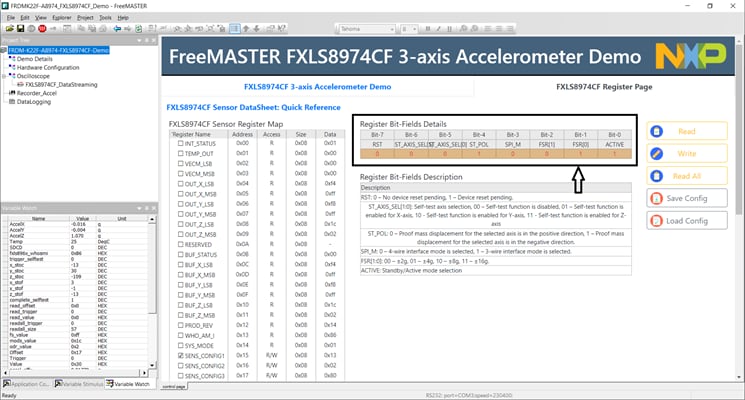
Task: Open DataLogging in the project tree
Action: click(x=38, y=101)
